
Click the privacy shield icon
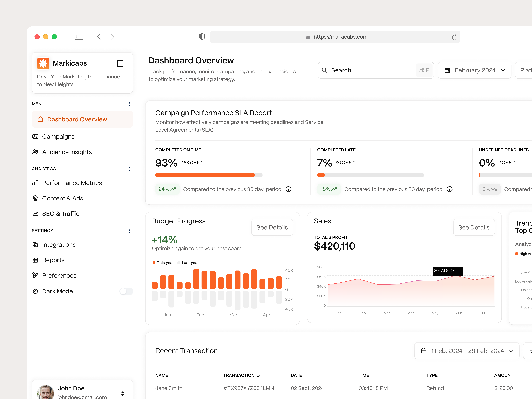202,37
